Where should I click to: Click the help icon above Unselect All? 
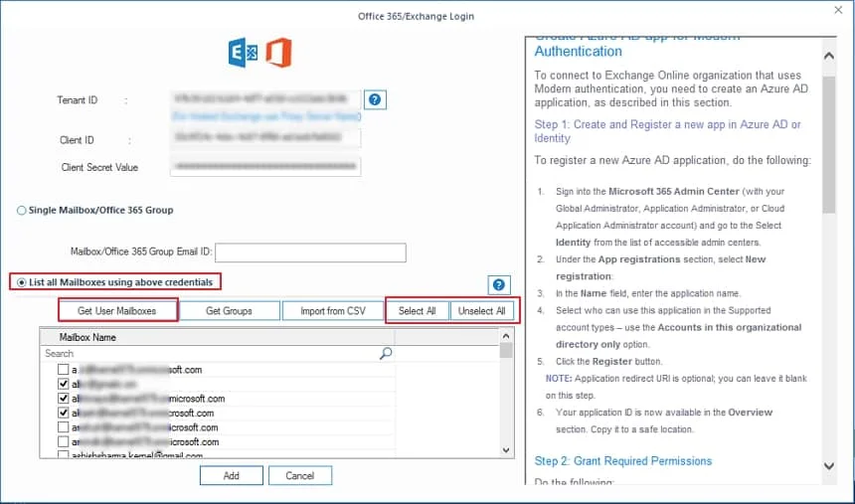coord(498,284)
